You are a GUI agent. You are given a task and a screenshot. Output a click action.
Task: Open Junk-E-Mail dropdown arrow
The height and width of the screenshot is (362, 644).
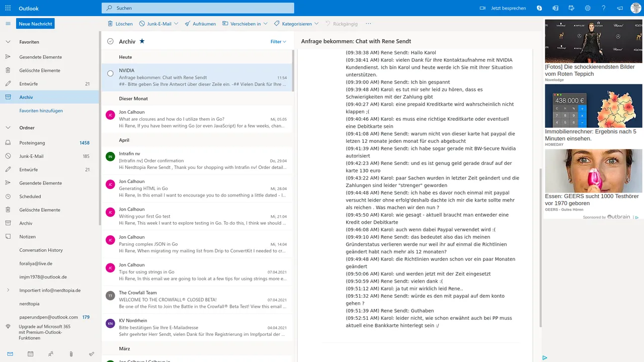(x=177, y=24)
